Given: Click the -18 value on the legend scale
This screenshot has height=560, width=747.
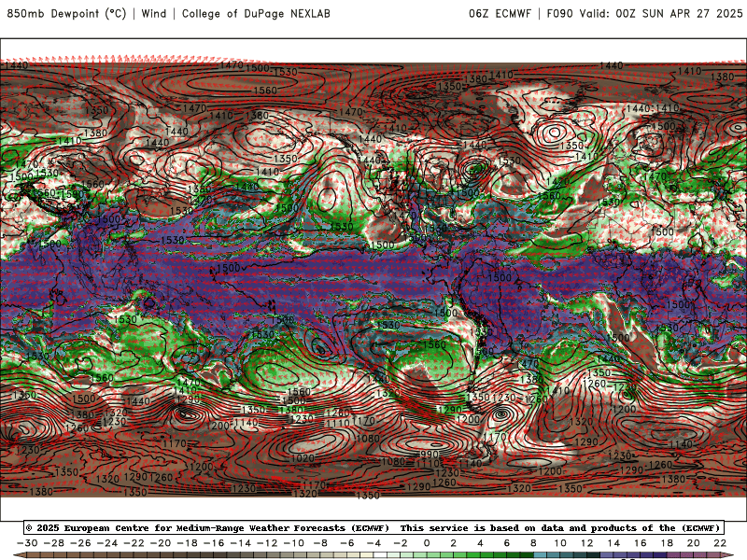Looking at the screenshot, I should (x=188, y=543).
